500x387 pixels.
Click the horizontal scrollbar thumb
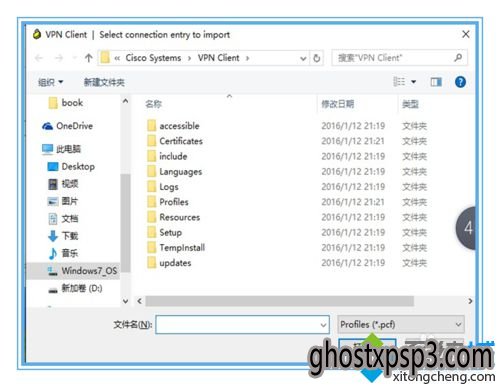pyautogui.click(x=280, y=301)
